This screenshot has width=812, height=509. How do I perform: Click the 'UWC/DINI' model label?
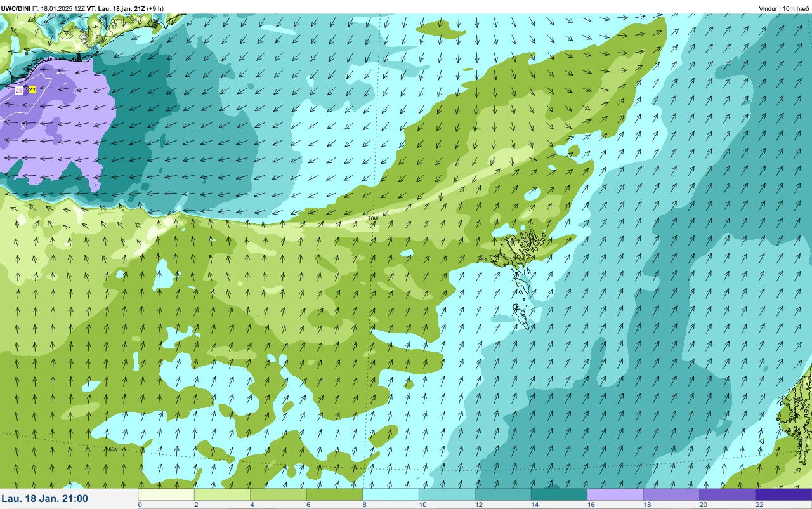(16, 8)
